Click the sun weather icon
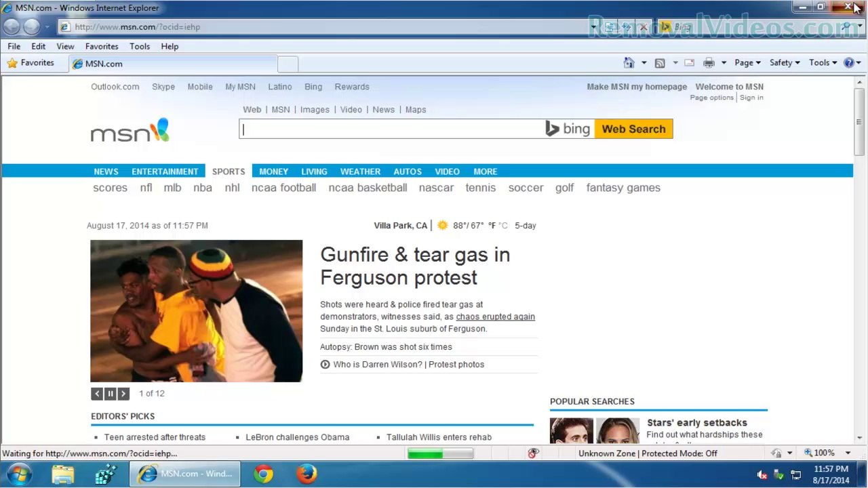 [x=442, y=226]
